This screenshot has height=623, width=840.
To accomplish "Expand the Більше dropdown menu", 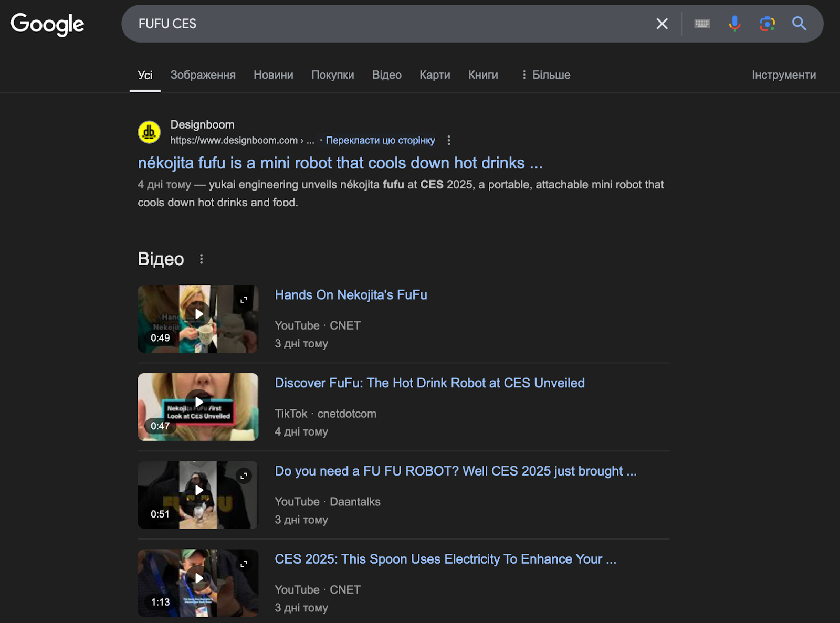I will click(545, 75).
